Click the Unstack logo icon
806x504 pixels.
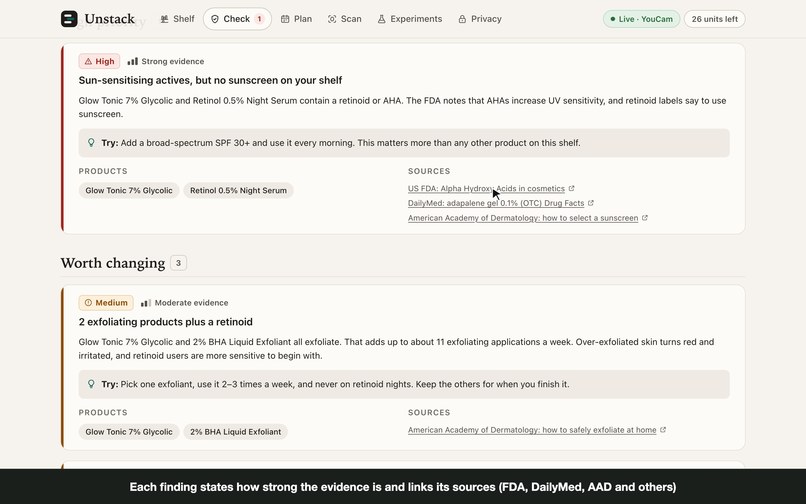[69, 19]
